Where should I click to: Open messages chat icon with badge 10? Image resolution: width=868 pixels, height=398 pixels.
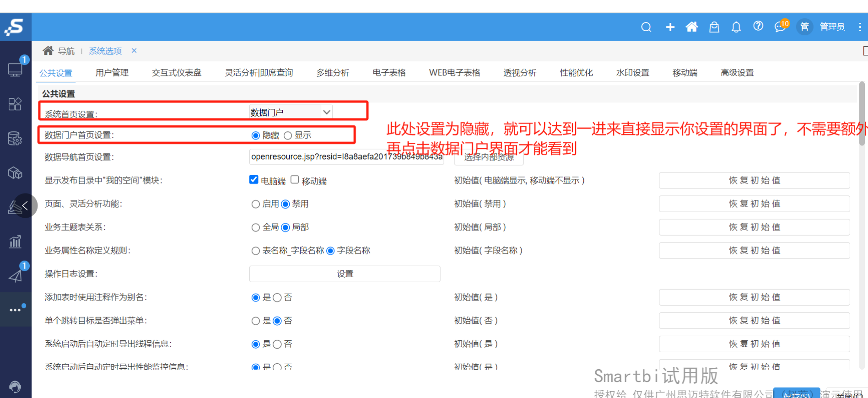[781, 27]
